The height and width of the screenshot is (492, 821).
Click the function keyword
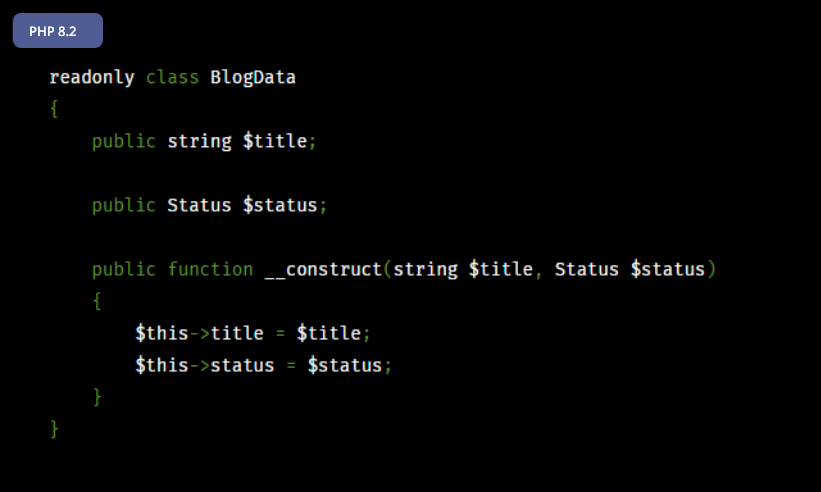pyautogui.click(x=210, y=270)
